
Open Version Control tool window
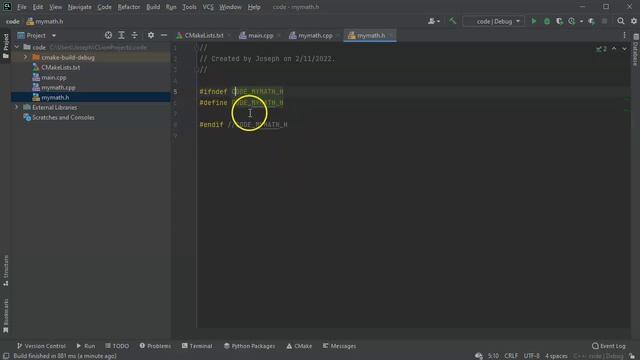pyautogui.click(x=41, y=346)
